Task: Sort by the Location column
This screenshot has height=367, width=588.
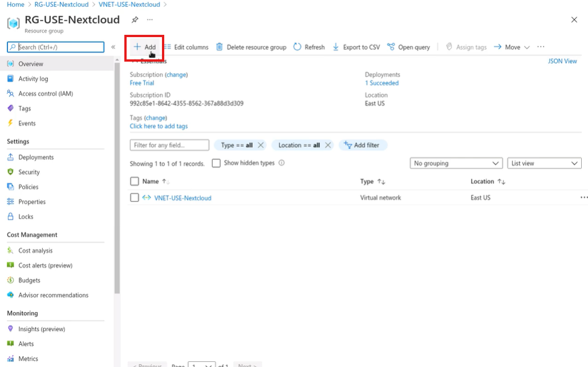Action: [488, 182]
